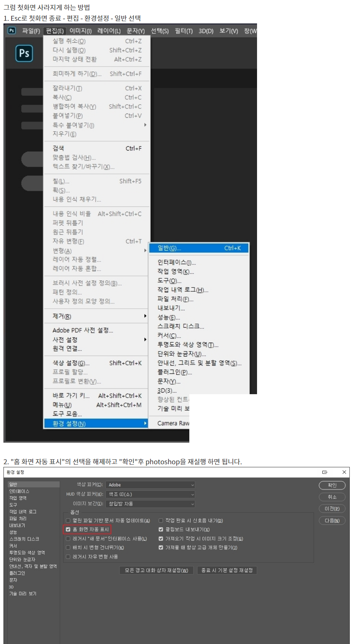Close the 환경 설정 dialog with the X
Screen dimensions: 354x644
[x=344, y=472]
